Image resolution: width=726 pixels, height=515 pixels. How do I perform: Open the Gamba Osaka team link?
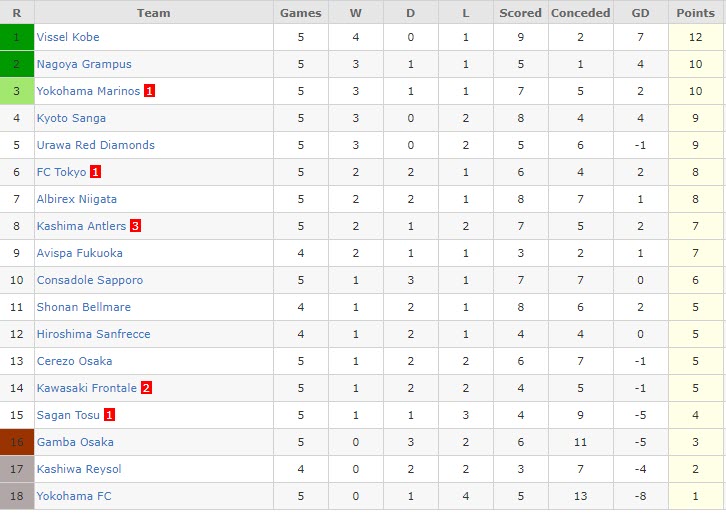pyautogui.click(x=75, y=442)
